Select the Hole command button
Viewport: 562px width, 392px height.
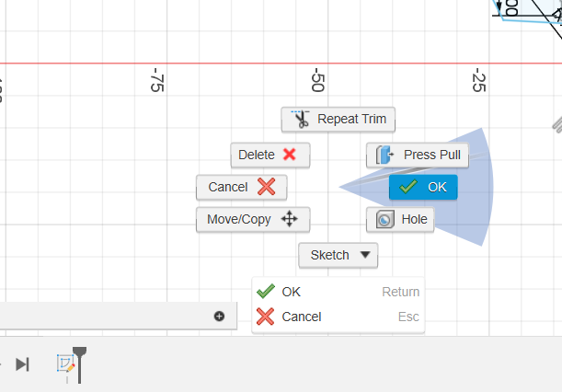click(400, 219)
